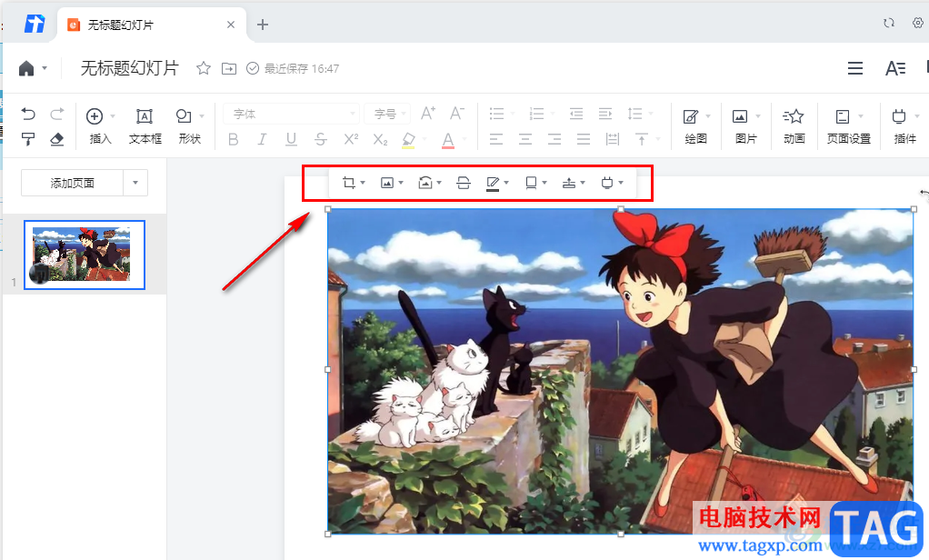
Task: Click the redo arrow icon
Action: (x=57, y=114)
